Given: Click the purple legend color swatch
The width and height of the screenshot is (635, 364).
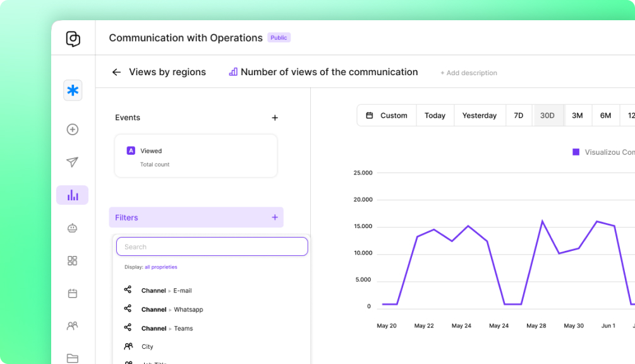Looking at the screenshot, I should pyautogui.click(x=576, y=152).
